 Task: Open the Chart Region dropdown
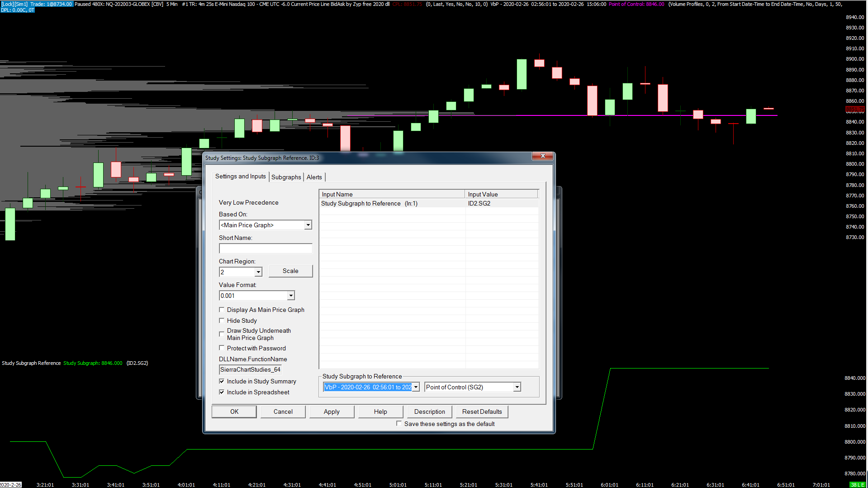258,272
